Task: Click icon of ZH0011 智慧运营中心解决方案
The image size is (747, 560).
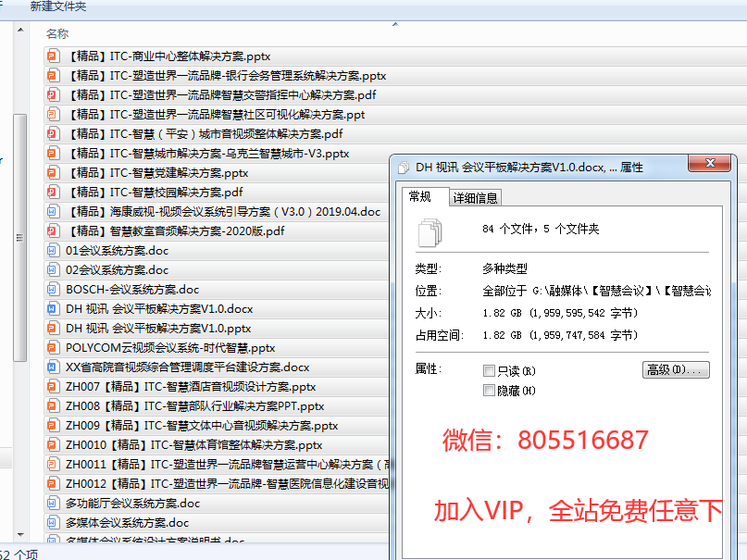Action: pos(53,465)
